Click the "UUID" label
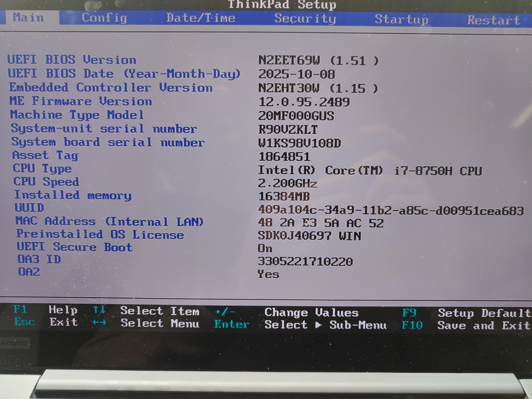 29,207
